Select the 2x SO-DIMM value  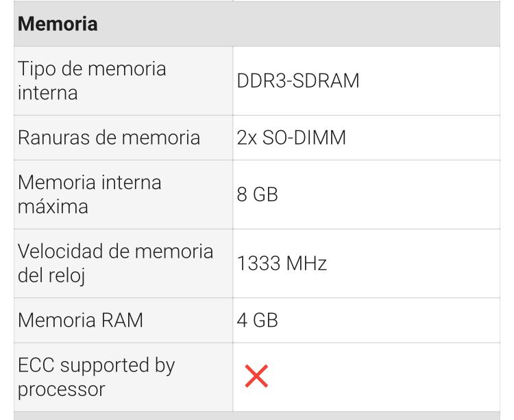pyautogui.click(x=291, y=138)
